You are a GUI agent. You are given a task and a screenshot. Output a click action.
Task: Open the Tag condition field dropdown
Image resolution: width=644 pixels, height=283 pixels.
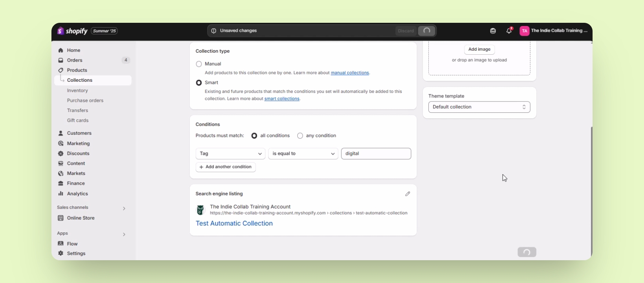(231, 154)
